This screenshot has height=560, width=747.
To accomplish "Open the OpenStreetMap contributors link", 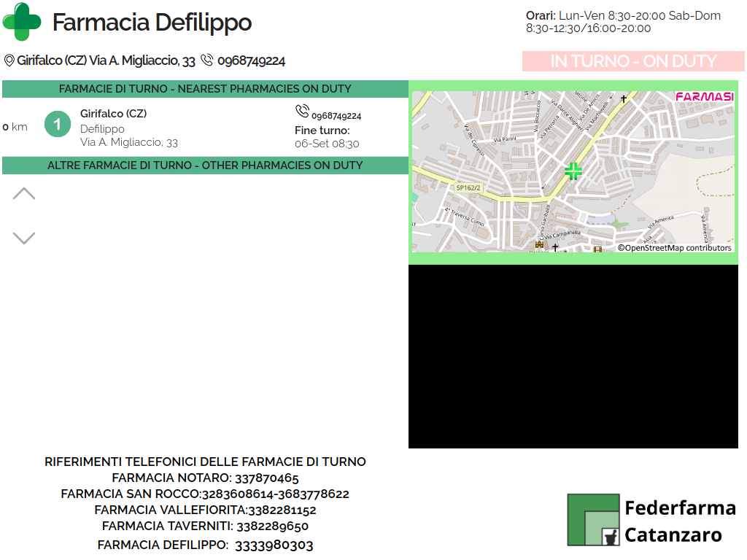I will [675, 248].
